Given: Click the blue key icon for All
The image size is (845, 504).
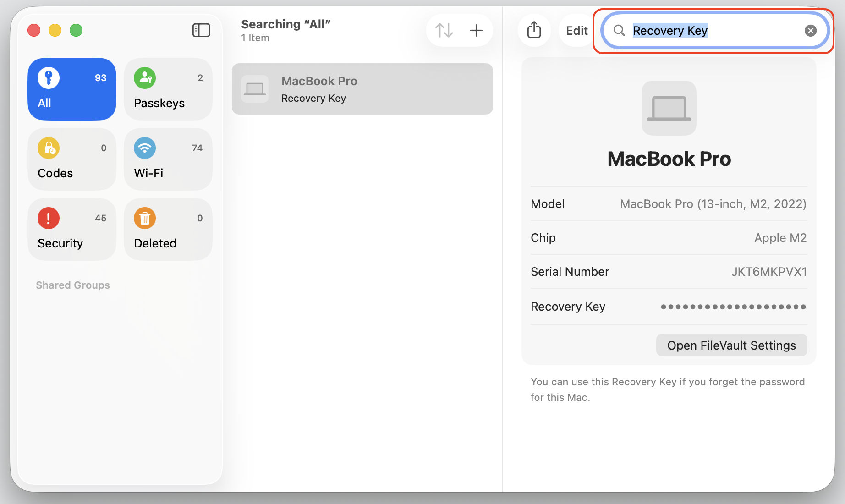Looking at the screenshot, I should click(x=49, y=78).
